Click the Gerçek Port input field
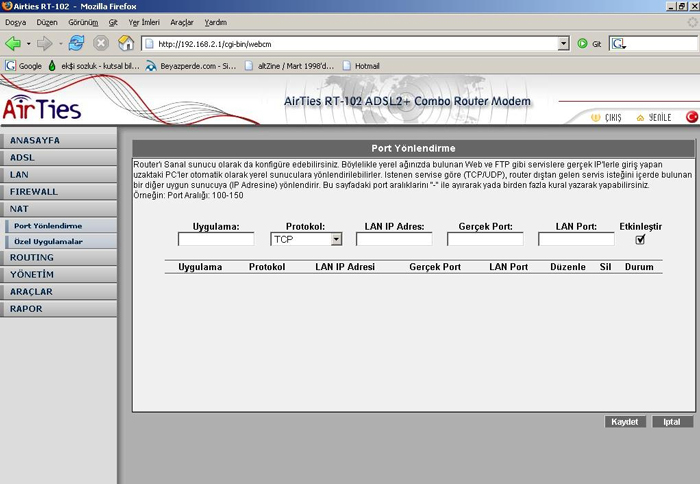Image resolution: width=700 pixels, height=484 pixels. pos(485,239)
